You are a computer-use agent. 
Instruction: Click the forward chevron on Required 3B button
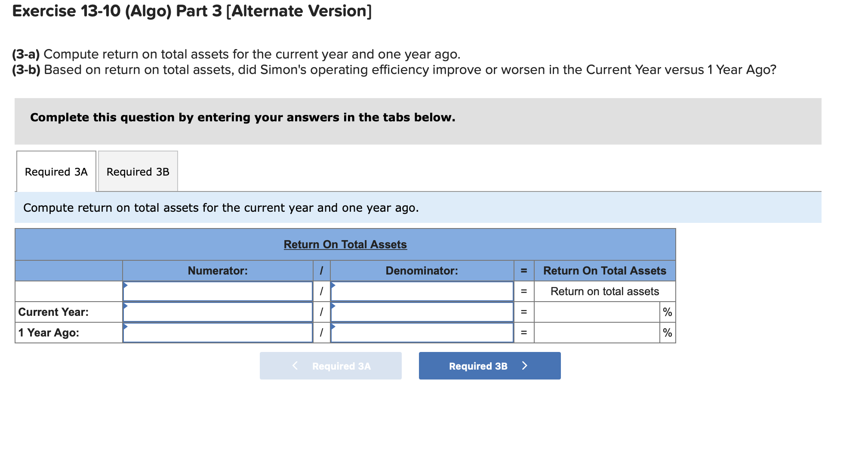(525, 365)
